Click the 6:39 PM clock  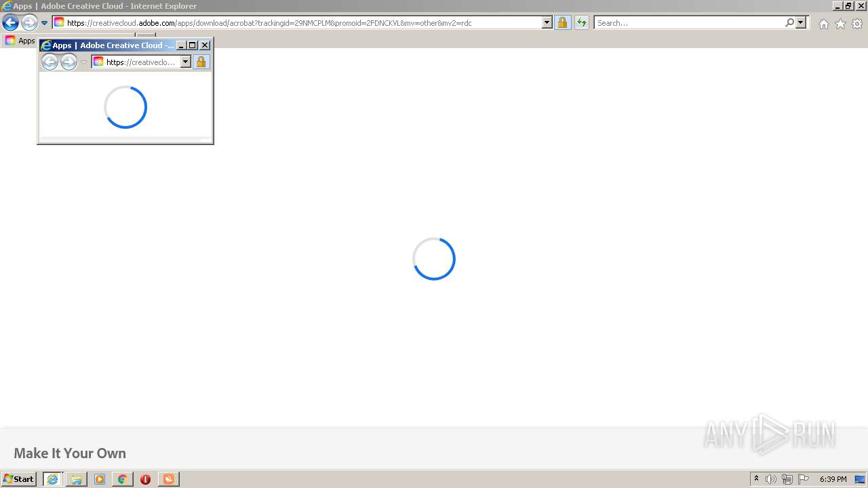click(833, 479)
